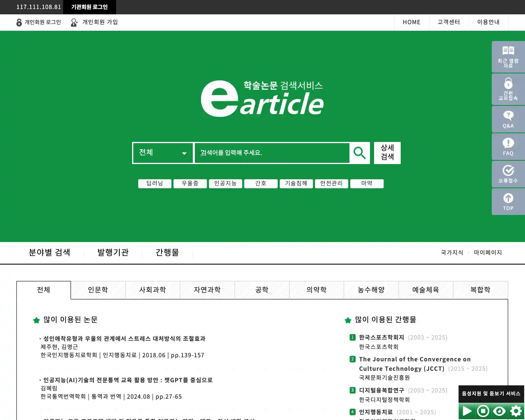The image size is (525, 420).
Task: Open the 고객센터 menu item
Action: coord(449,22)
